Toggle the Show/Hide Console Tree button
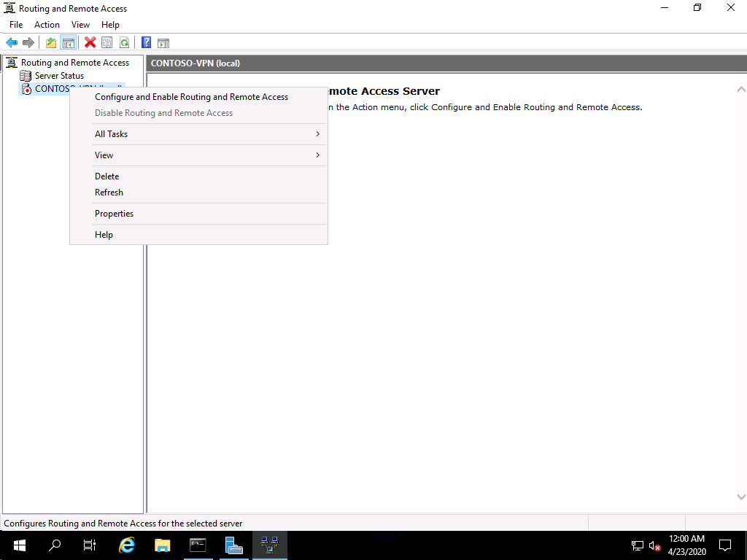747x560 pixels. [x=69, y=43]
